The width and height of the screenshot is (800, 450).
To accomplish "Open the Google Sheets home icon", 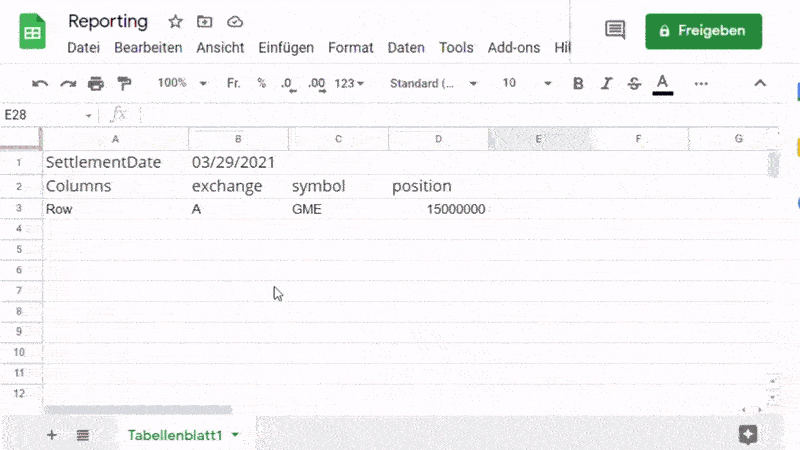I will click(32, 32).
